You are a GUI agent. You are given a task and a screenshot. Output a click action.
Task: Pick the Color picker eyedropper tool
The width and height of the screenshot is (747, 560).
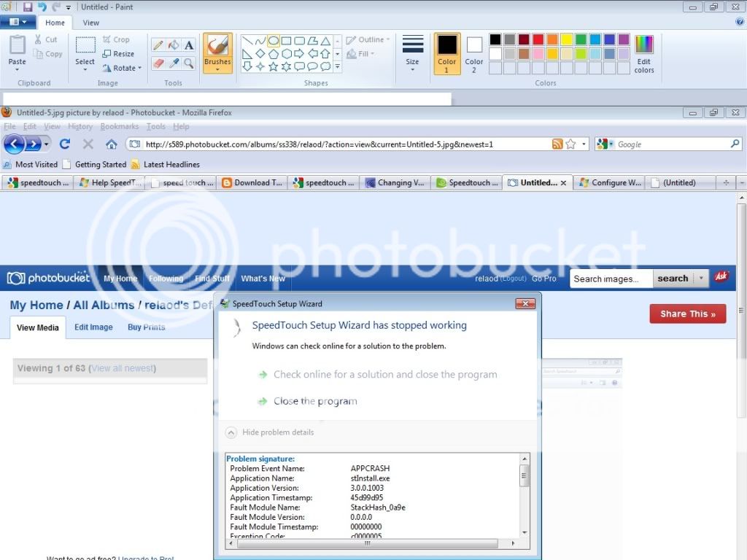point(174,63)
